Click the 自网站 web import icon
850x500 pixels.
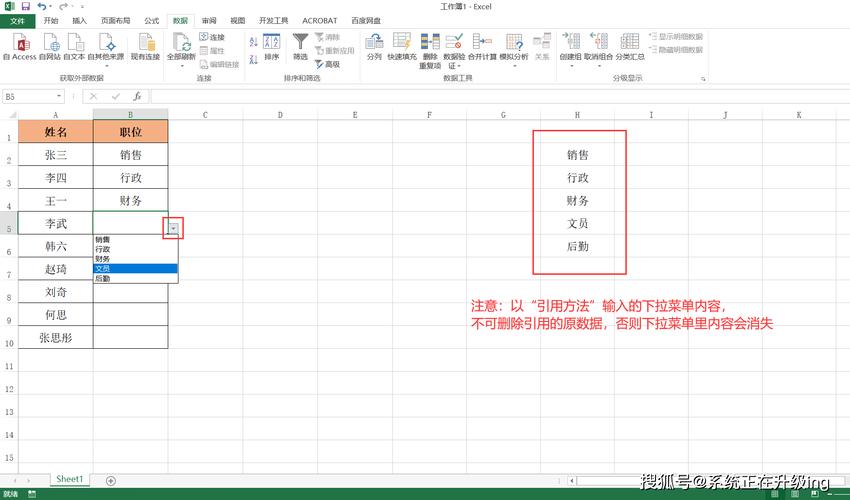[50, 46]
